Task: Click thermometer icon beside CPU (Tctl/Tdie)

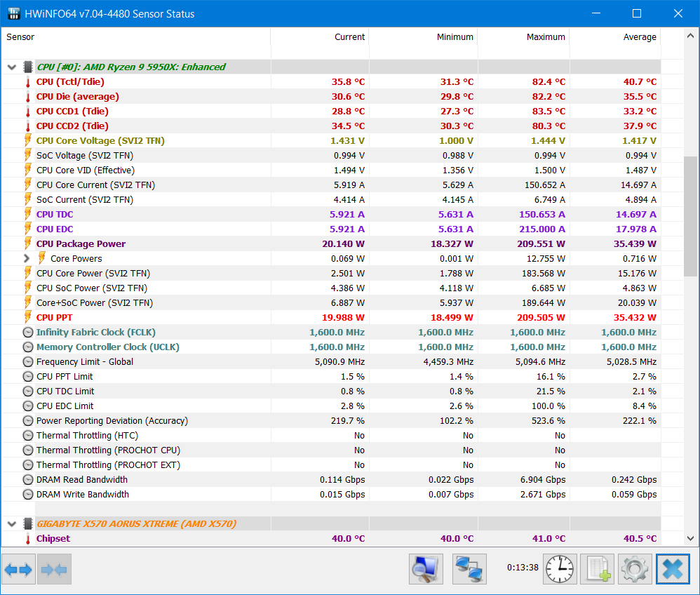Action: [27, 82]
